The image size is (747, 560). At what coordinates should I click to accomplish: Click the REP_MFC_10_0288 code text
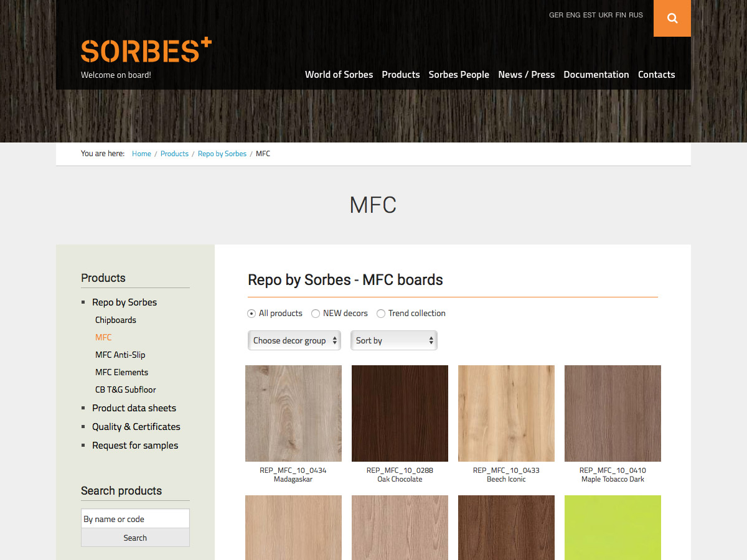(x=400, y=470)
